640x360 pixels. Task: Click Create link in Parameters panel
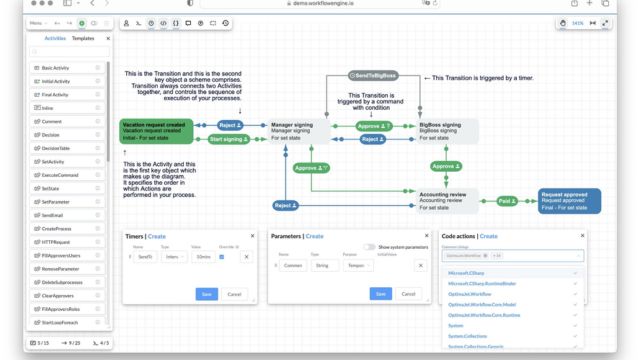tap(314, 236)
